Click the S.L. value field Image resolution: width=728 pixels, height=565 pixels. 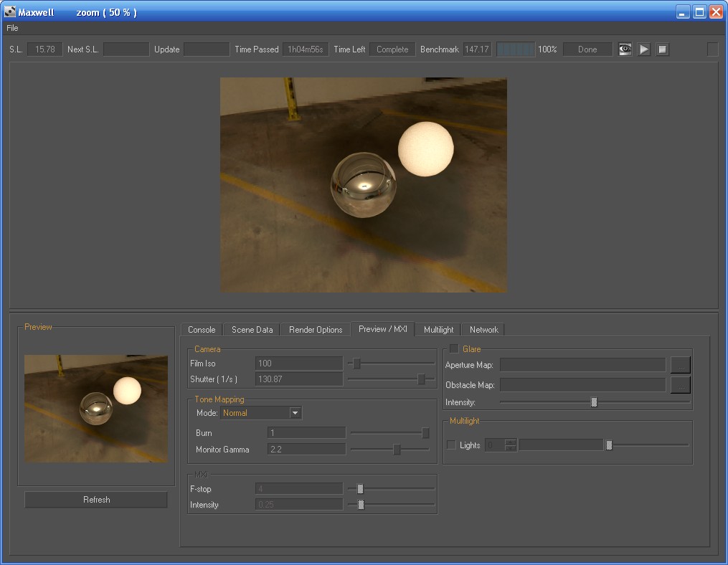[45, 49]
